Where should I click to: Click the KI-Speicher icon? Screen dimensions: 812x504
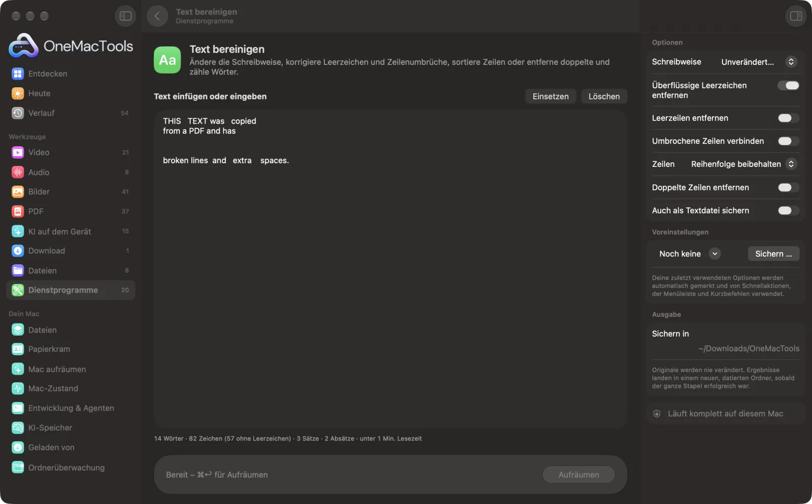[18, 428]
